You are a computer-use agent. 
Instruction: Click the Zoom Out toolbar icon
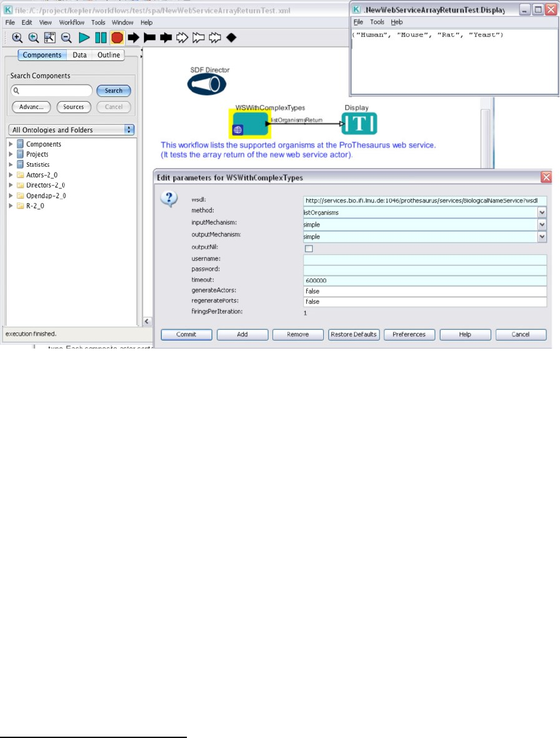(x=66, y=38)
